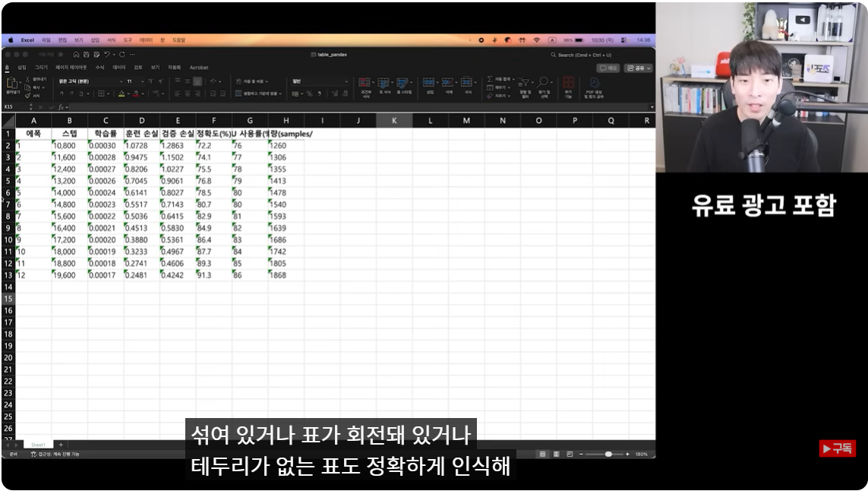868x491 pixels.
Task: Open the Help menu in macOS menu bar
Action: coord(178,40)
